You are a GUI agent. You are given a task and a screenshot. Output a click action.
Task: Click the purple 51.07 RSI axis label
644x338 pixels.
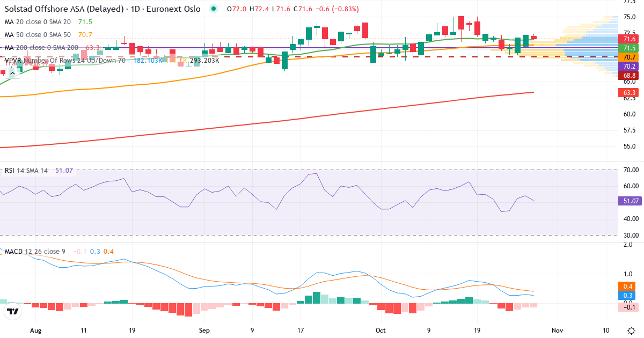(x=629, y=201)
